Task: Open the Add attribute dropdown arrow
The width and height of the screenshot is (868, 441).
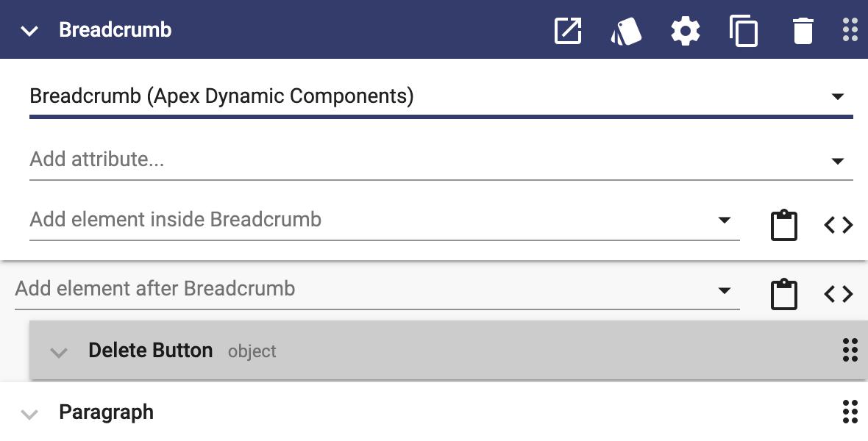Action: click(838, 162)
